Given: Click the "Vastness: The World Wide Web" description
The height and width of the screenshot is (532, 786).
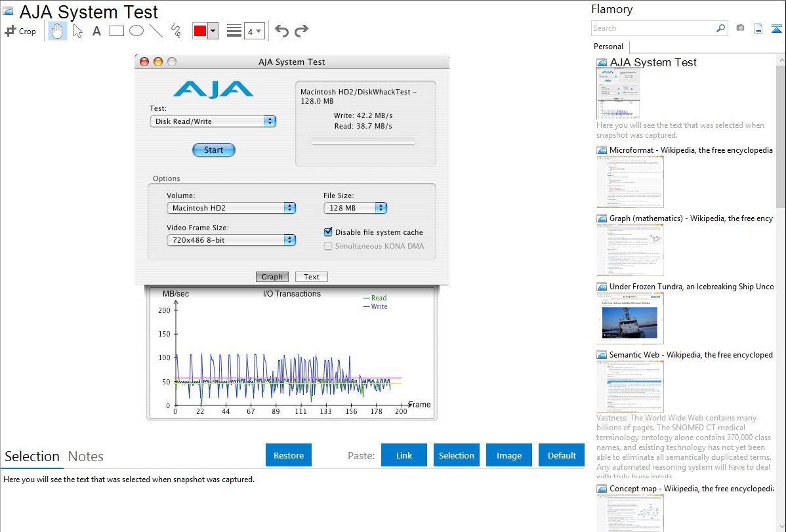Looking at the screenshot, I should pos(684,447).
